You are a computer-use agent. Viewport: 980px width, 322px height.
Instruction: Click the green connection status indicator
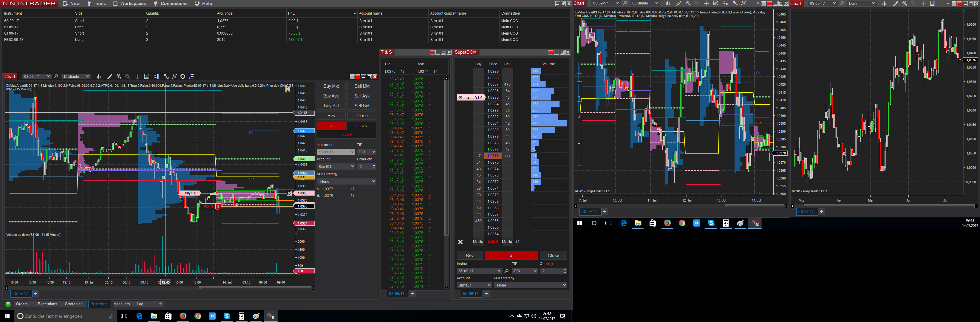8,304
